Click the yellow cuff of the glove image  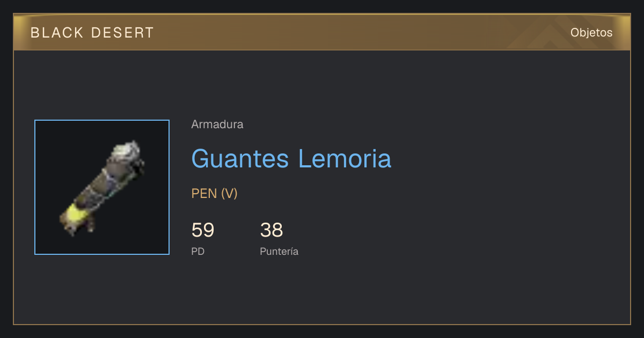tap(79, 215)
